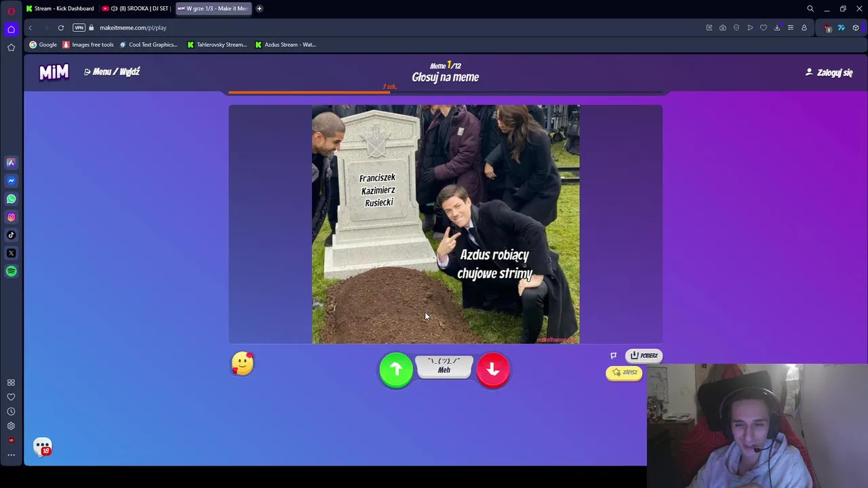Open TikTok in sidebar
This screenshot has height=488, width=868.
pyautogui.click(x=11, y=235)
